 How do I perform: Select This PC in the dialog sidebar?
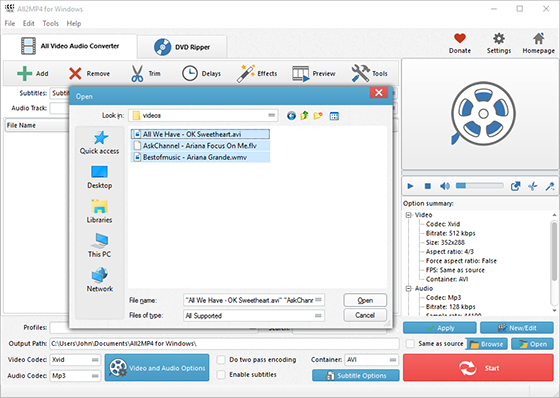[x=100, y=245]
